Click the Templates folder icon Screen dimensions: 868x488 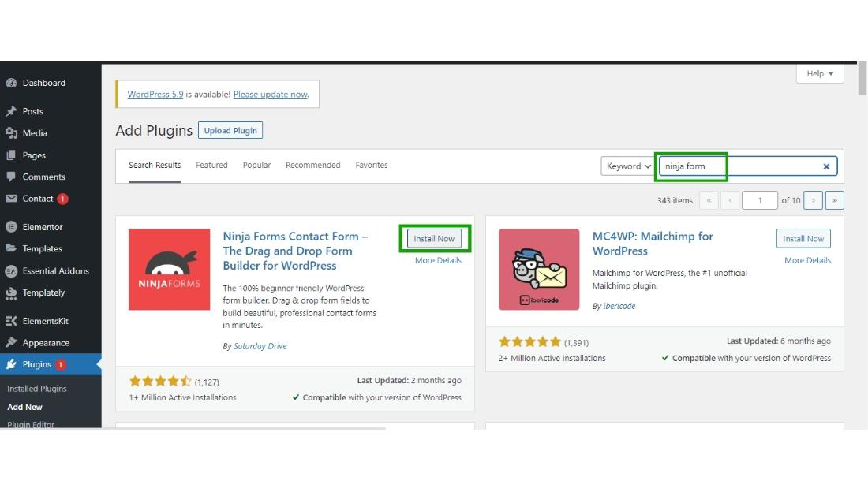pos(11,248)
